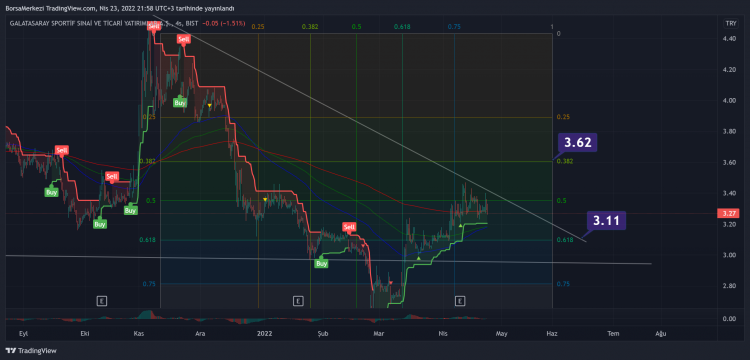Image resolution: width=750 pixels, height=360 pixels.
Task: Click the Galatasaray Sportif symbol title
Action: pyautogui.click(x=103, y=23)
